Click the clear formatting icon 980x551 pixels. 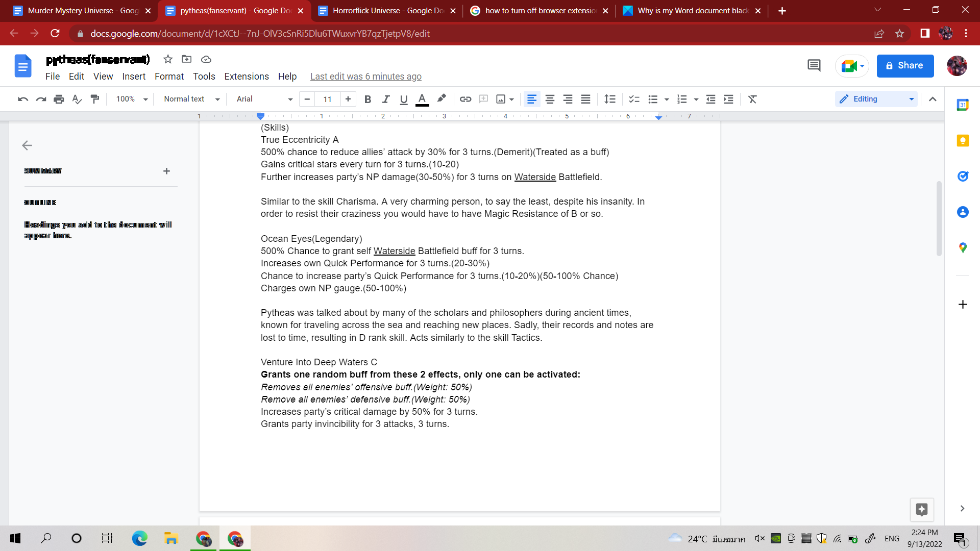coord(752,99)
